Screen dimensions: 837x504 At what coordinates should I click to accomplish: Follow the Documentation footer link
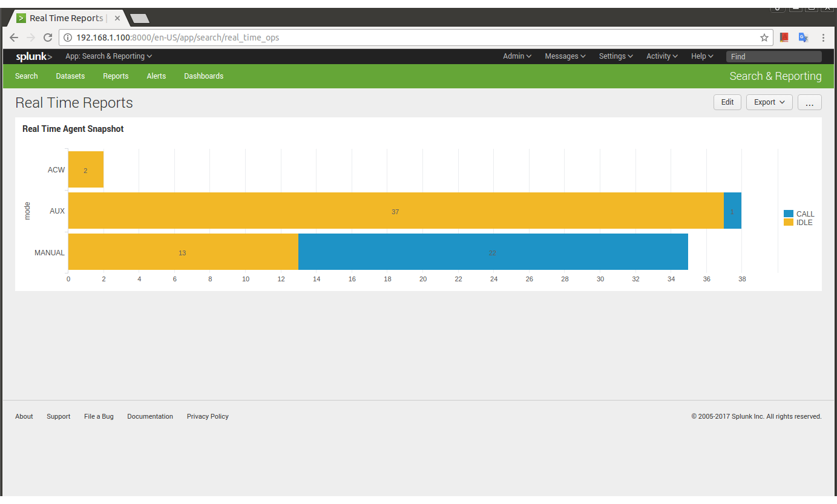pos(150,416)
